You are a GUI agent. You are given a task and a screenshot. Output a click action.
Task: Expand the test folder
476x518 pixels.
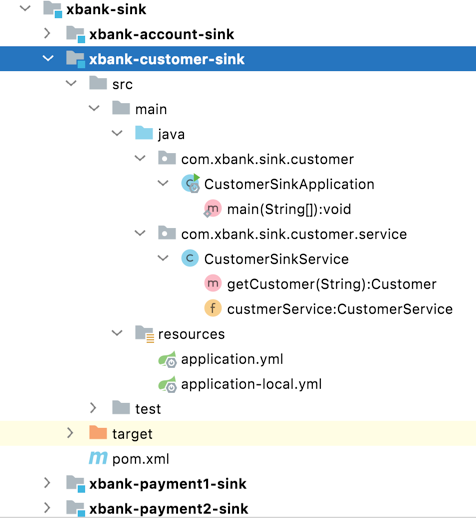click(93, 408)
